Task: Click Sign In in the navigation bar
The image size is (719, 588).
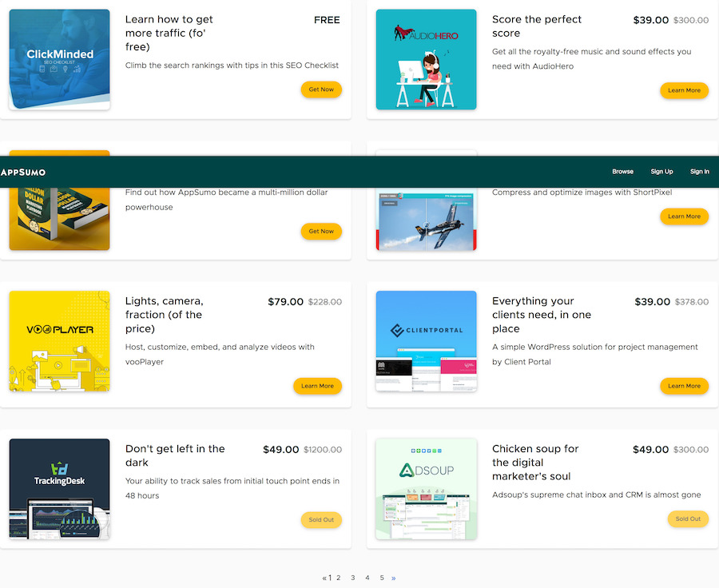Action: [x=699, y=172]
